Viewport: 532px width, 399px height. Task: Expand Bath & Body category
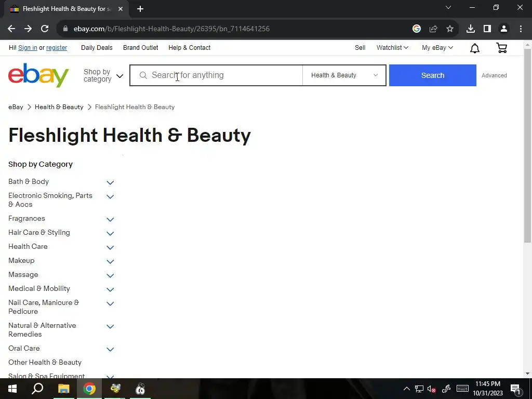point(110,182)
